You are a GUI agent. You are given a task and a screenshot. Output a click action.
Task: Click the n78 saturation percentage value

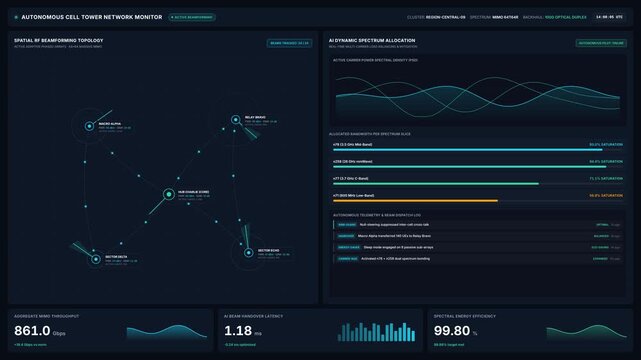point(606,145)
